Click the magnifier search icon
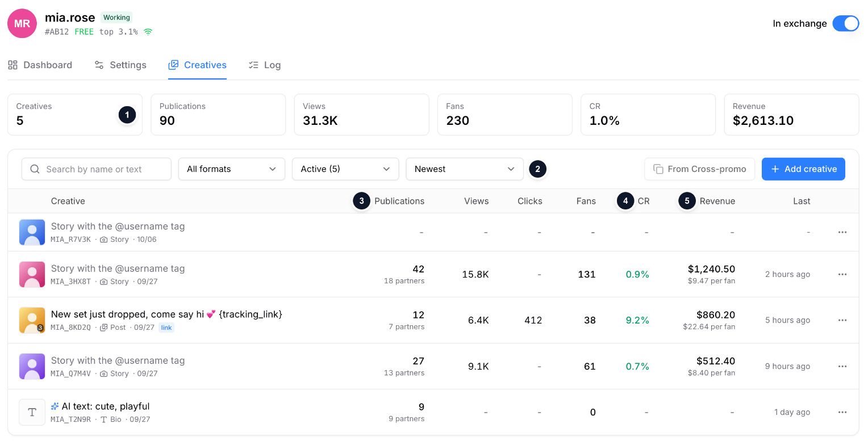The width and height of the screenshot is (868, 445). [x=35, y=169]
